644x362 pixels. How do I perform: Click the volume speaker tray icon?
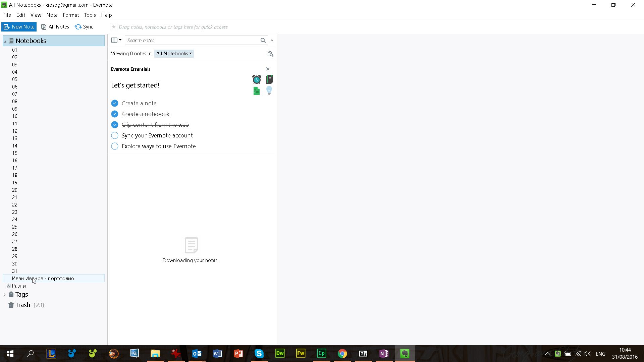587,354
